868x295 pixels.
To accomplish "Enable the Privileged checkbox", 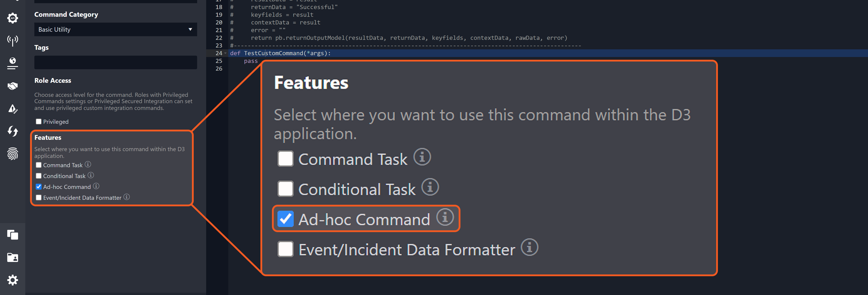I will click(39, 122).
